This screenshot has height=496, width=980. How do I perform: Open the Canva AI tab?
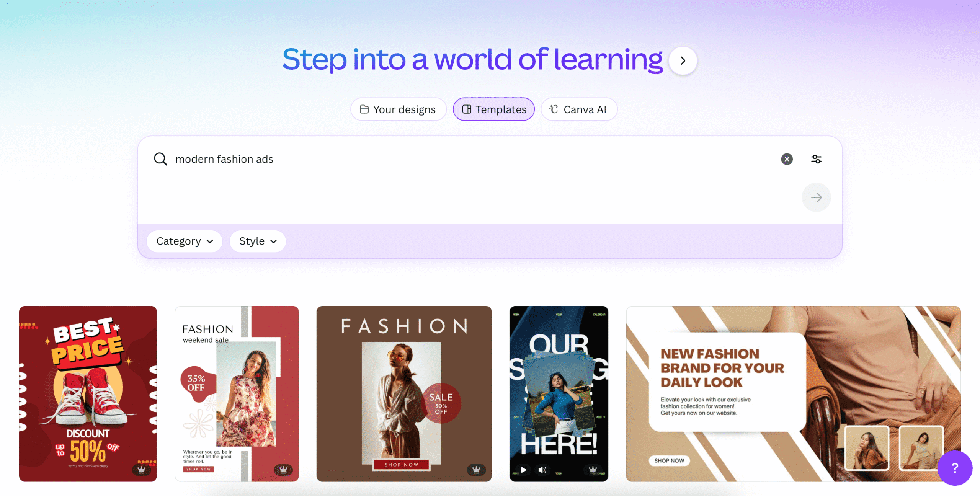pyautogui.click(x=579, y=109)
